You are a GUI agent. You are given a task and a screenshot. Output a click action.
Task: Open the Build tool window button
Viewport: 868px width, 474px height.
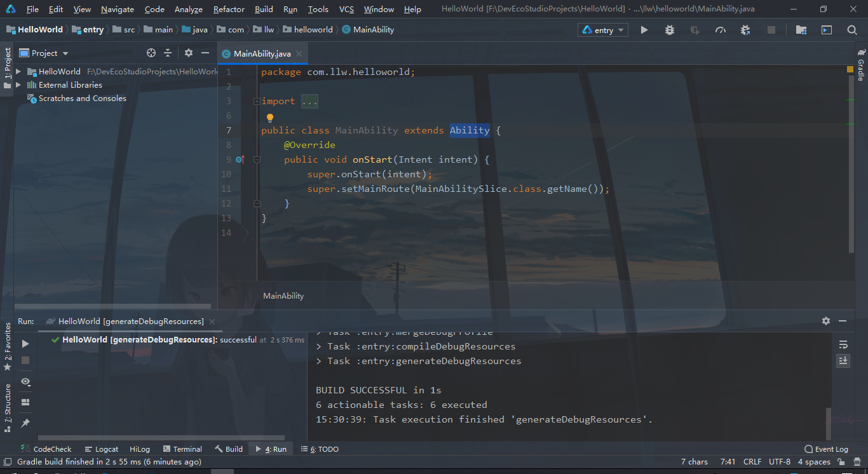[x=229, y=449]
